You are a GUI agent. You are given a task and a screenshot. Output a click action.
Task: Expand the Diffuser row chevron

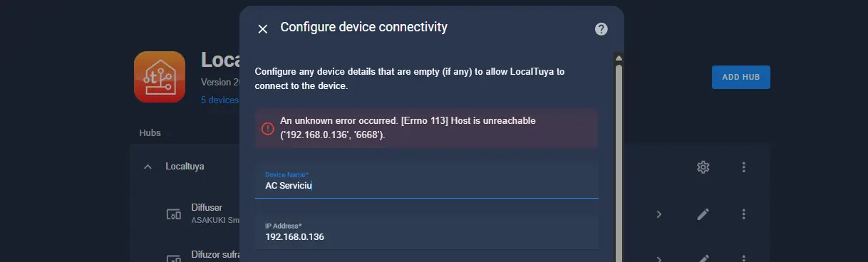658,214
